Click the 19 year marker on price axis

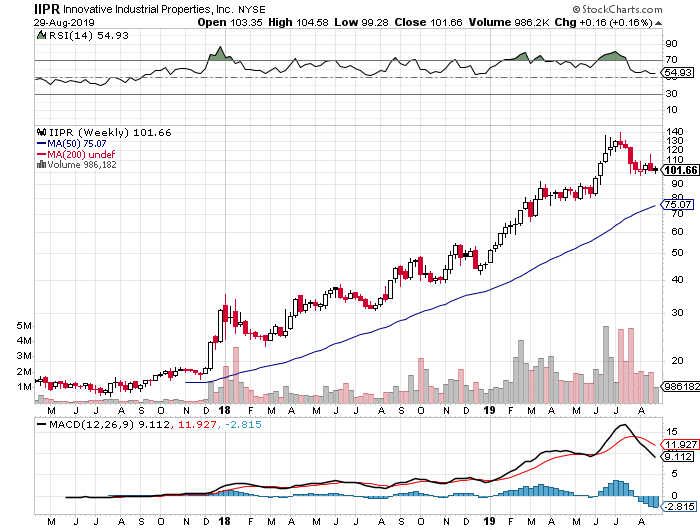tap(489, 410)
